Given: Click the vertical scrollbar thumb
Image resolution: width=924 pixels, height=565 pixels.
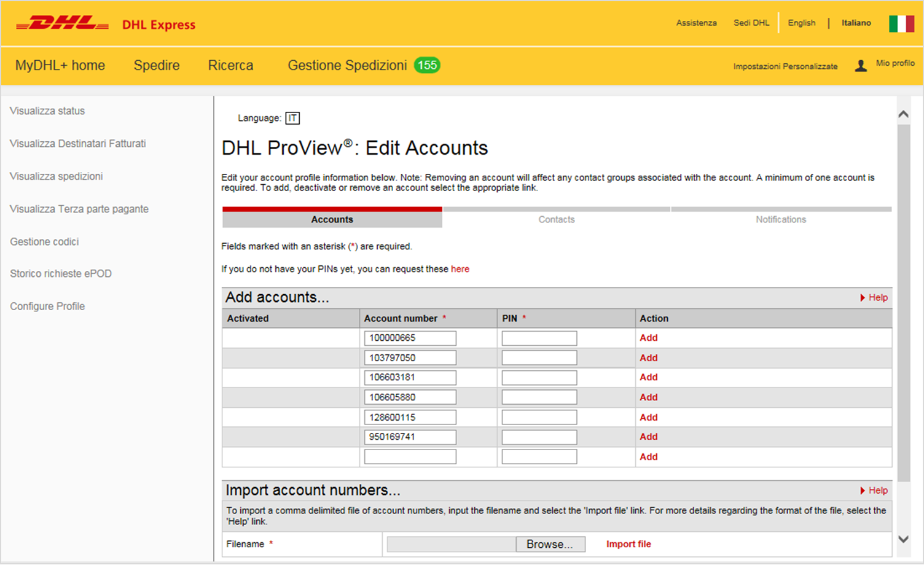Looking at the screenshot, I should 903,303.
